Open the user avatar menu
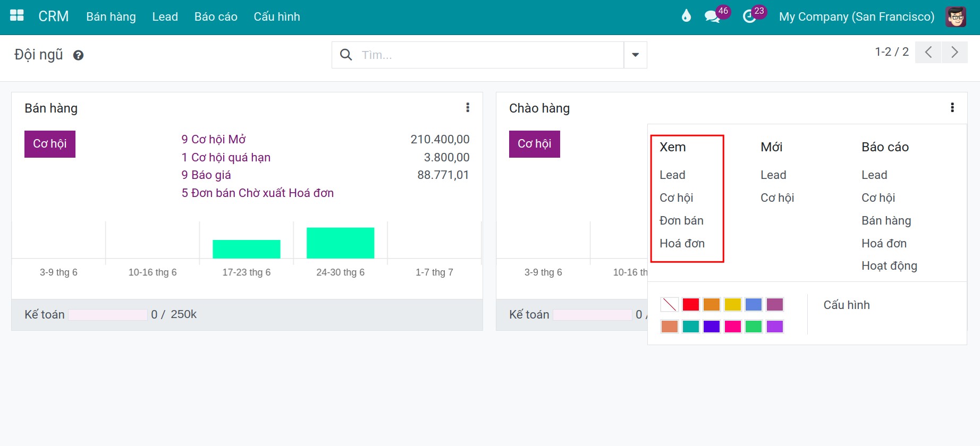Image resolution: width=980 pixels, height=446 pixels. pos(956,16)
